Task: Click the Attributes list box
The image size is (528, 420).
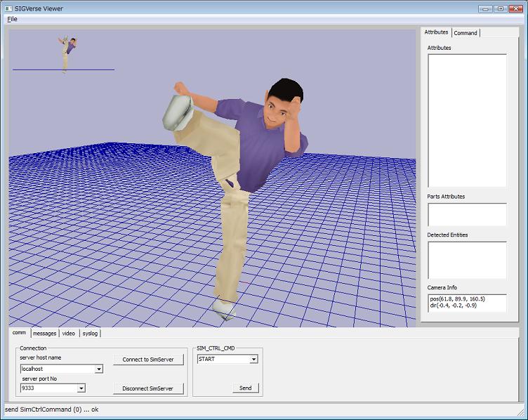Action: click(x=466, y=120)
